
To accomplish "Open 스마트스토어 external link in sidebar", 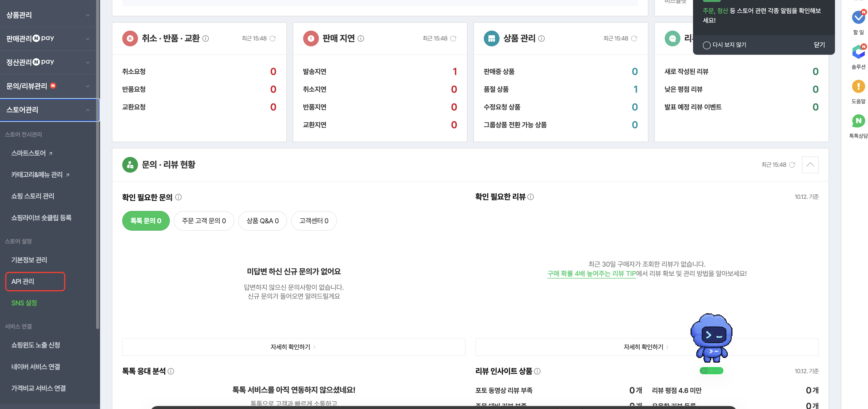I will click(32, 153).
